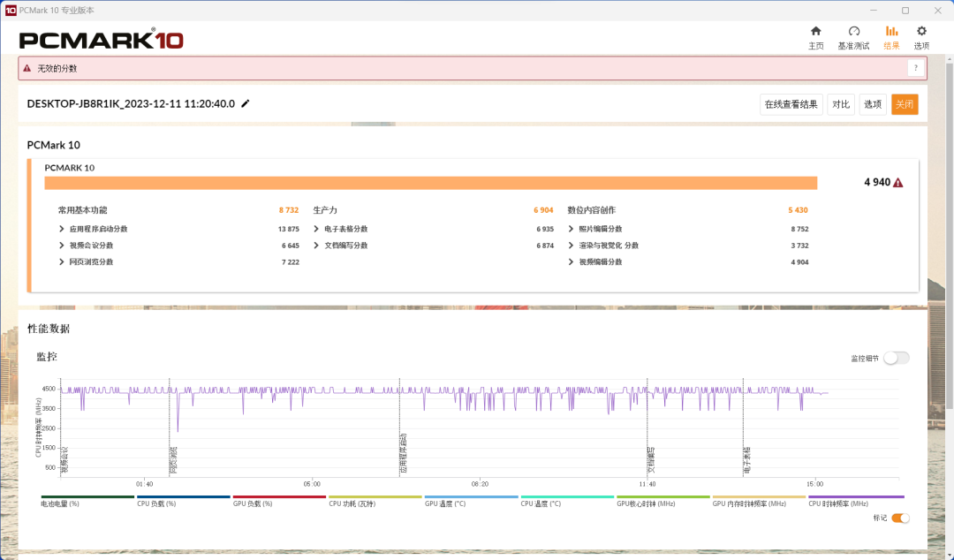Select the GPU 负载 (%) legend swatch
Viewport: 954px width, 560px height.
coord(279,496)
